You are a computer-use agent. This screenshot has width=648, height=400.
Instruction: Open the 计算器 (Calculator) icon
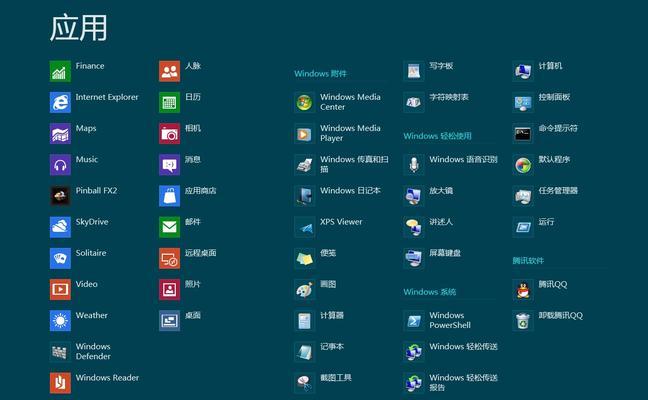coord(305,321)
